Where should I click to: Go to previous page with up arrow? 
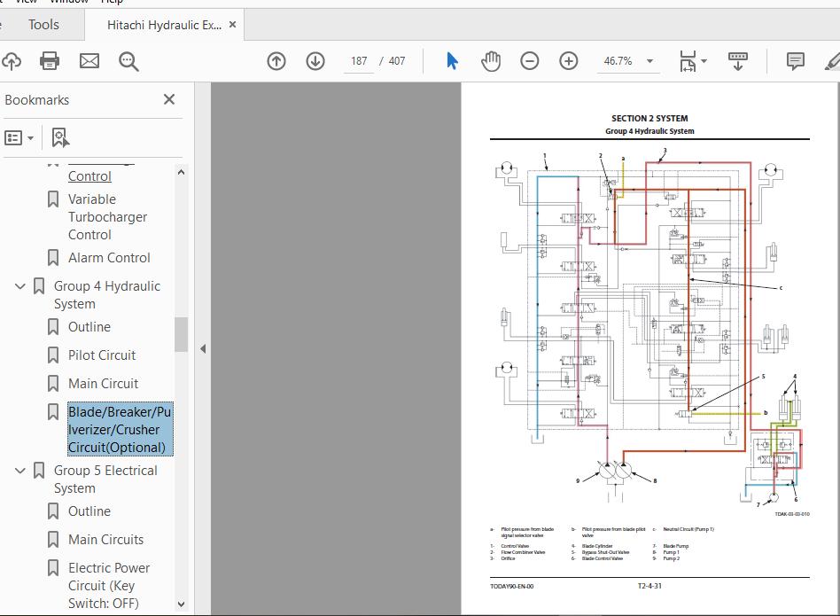click(276, 61)
